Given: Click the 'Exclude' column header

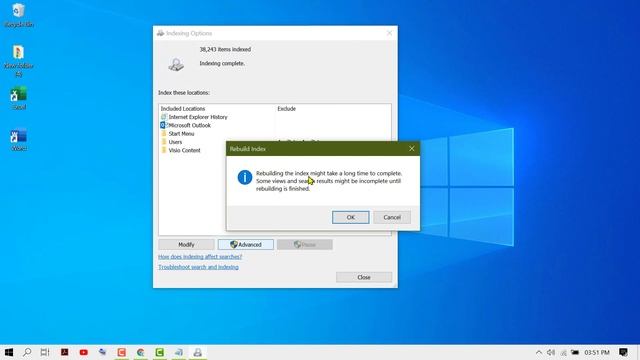Looking at the screenshot, I should [287, 109].
